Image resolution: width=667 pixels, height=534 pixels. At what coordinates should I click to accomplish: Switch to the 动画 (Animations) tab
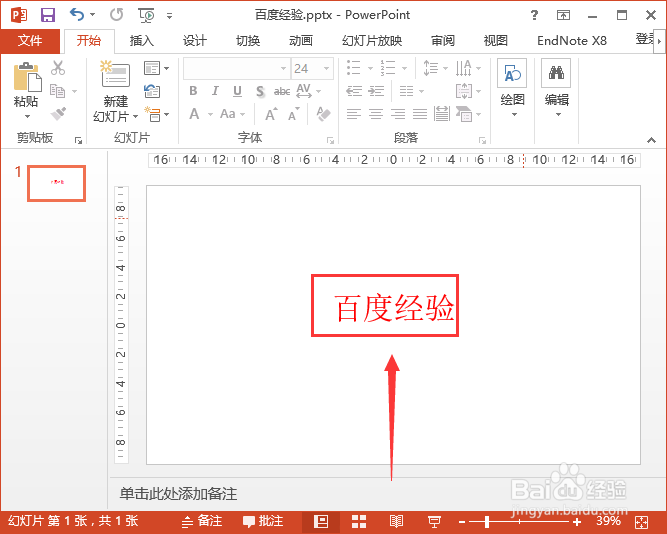[x=301, y=41]
